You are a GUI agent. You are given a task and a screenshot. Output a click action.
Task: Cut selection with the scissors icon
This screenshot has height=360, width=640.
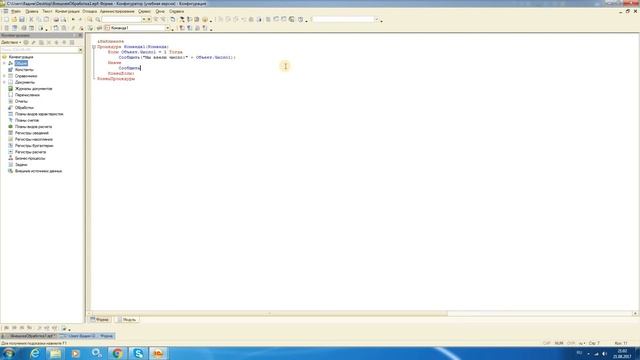(31, 19)
